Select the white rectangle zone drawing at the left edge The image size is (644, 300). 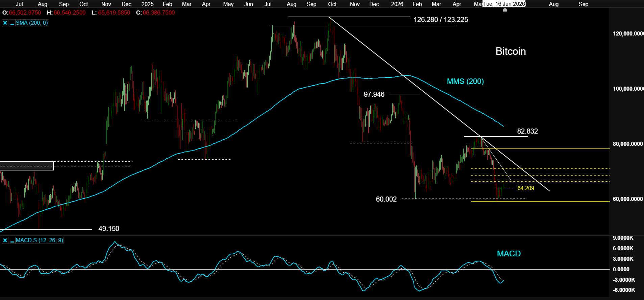27,166
